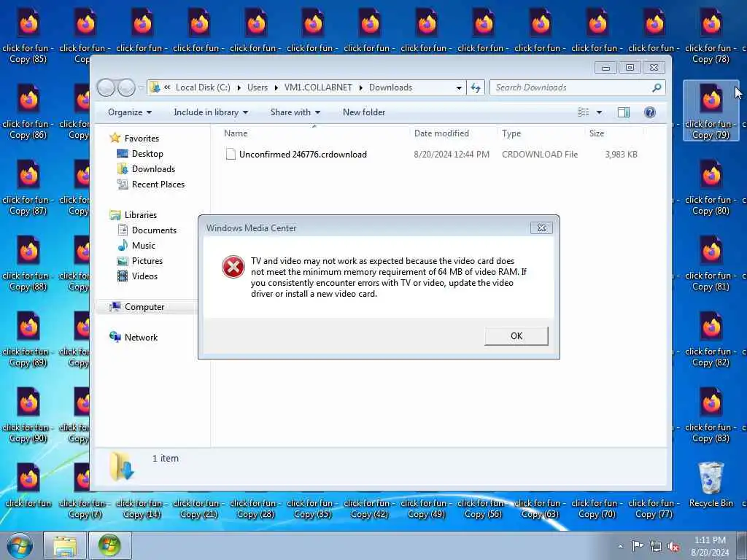Click the network tray icon

[656, 547]
